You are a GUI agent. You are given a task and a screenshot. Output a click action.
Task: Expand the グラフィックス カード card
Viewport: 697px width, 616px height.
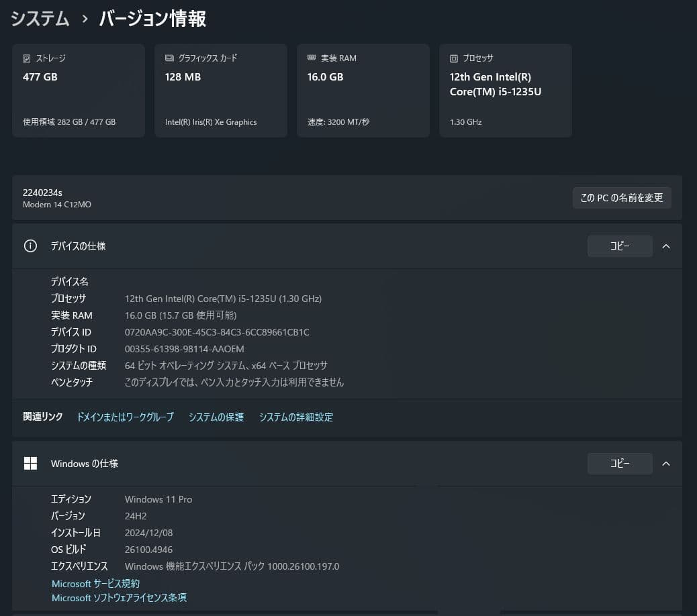coord(220,91)
